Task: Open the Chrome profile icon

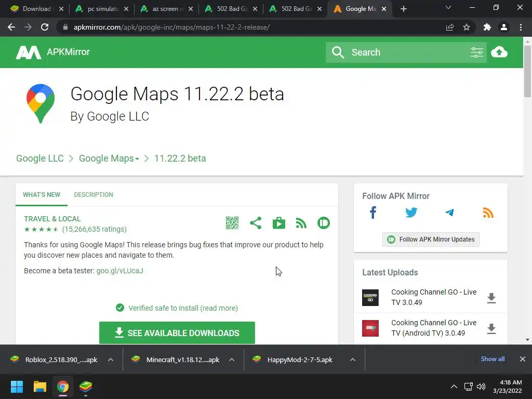Action: (504, 27)
